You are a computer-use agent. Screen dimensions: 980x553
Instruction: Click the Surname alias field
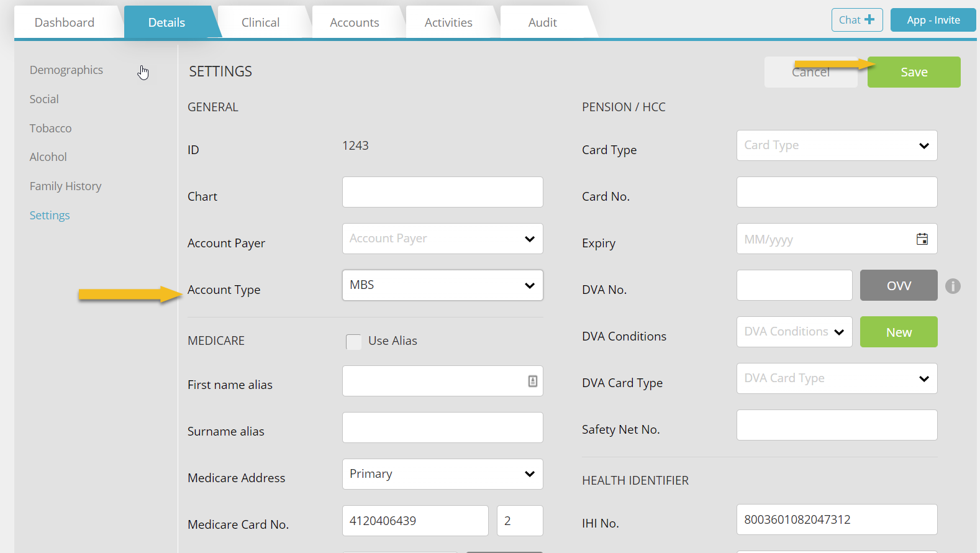[443, 427]
